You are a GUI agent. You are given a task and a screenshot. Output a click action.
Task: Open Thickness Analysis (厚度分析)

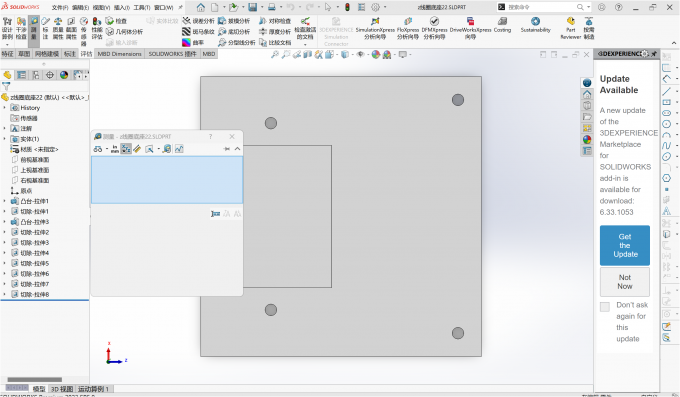point(275,32)
